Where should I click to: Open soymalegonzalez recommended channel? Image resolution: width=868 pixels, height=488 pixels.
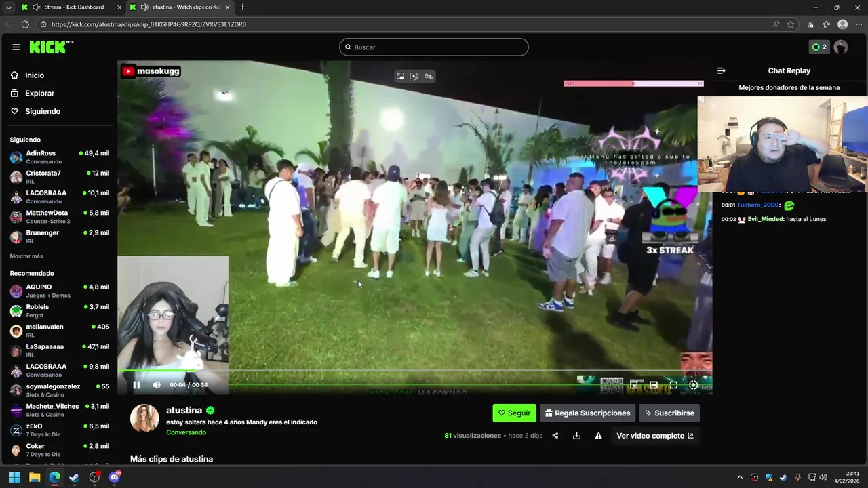click(60, 390)
